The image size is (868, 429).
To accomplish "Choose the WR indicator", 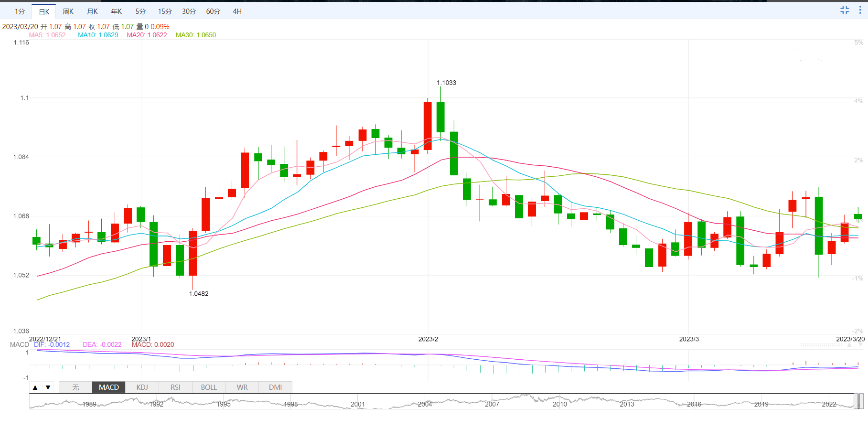I will 242,387.
